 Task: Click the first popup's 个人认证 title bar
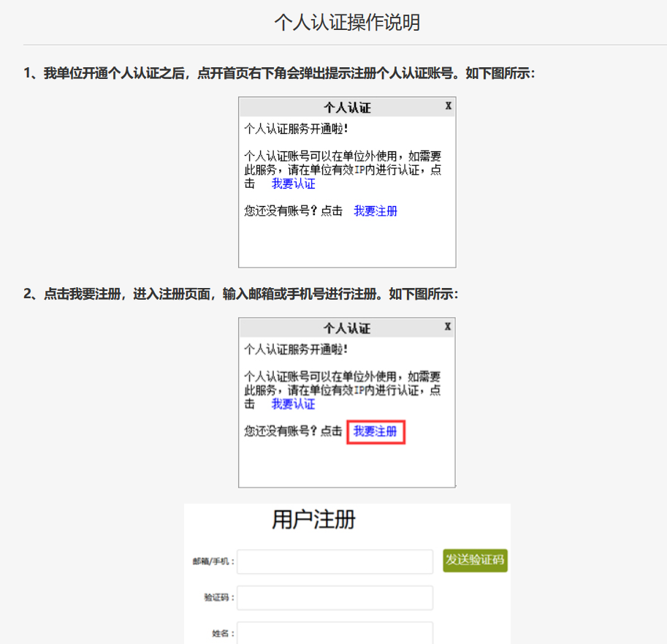pyautogui.click(x=347, y=107)
